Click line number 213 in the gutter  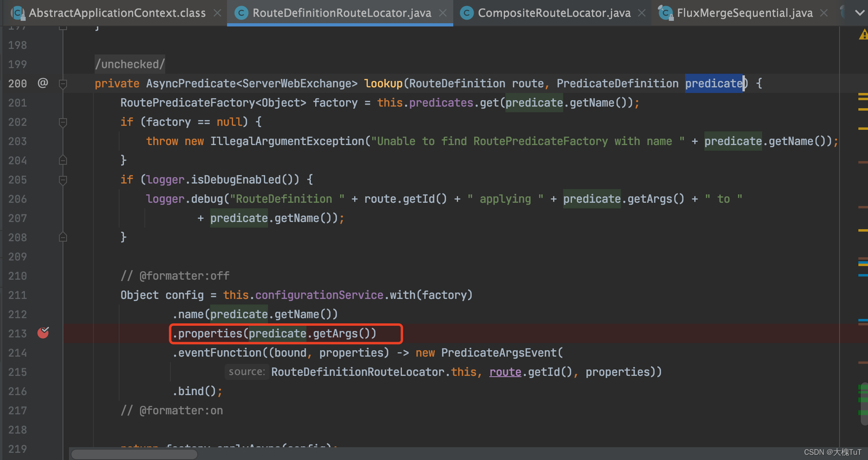[18, 333]
